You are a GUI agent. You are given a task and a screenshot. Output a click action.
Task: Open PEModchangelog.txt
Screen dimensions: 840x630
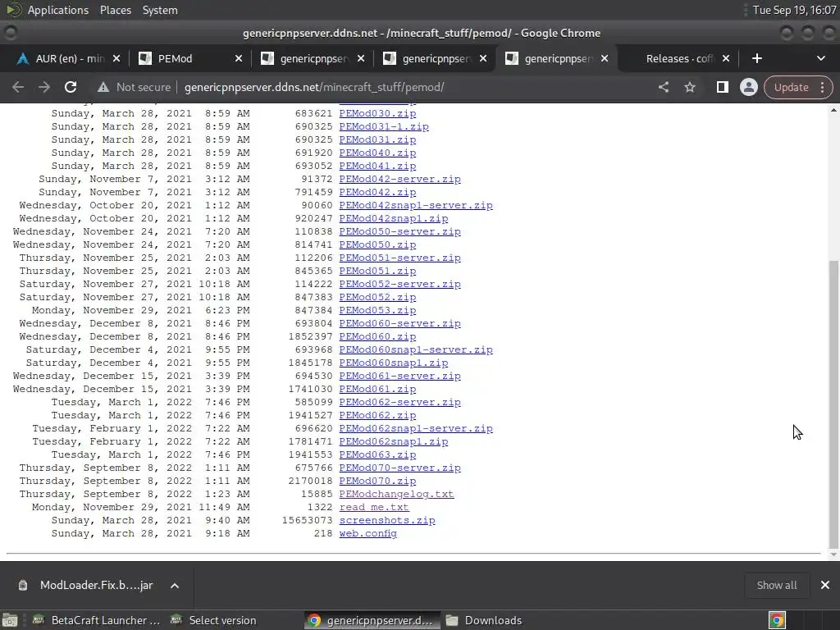click(396, 494)
